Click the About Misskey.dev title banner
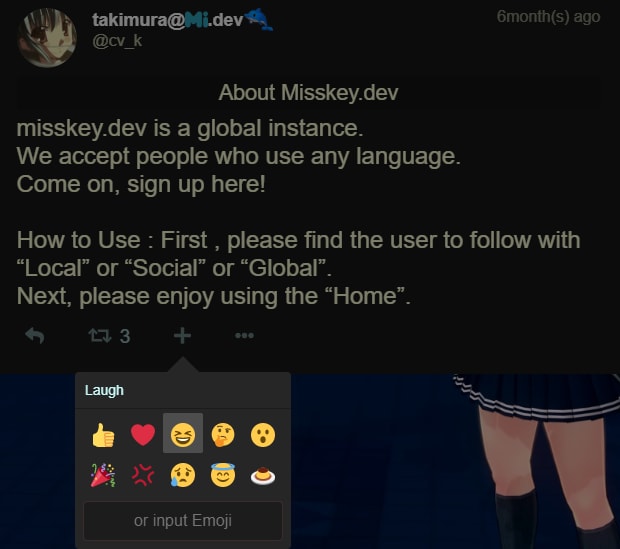This screenshot has height=549, width=620. click(x=308, y=93)
